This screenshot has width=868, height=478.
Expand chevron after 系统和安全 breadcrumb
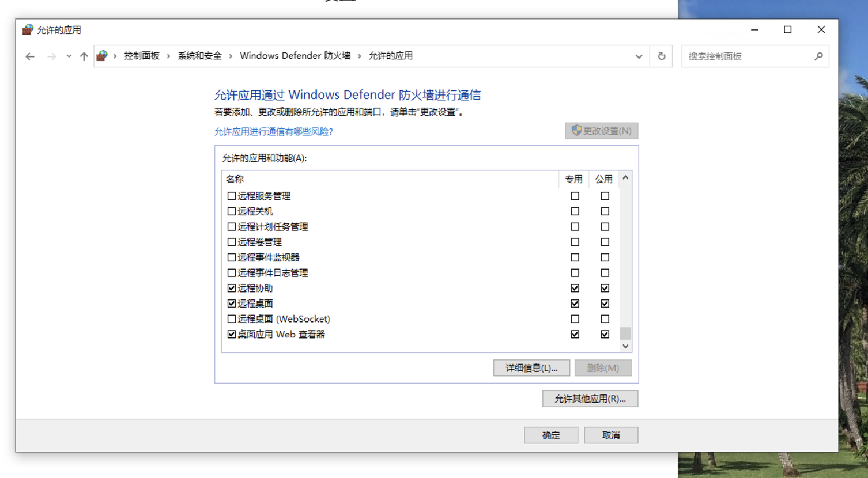[x=231, y=56]
